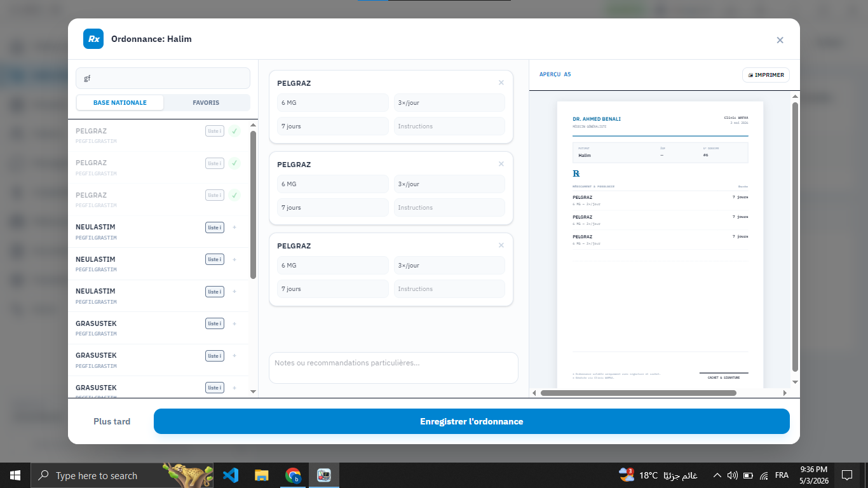Click the Instructions field in the first PELGRAZ card
Image resolution: width=868 pixels, height=488 pixels.
pyautogui.click(x=449, y=126)
